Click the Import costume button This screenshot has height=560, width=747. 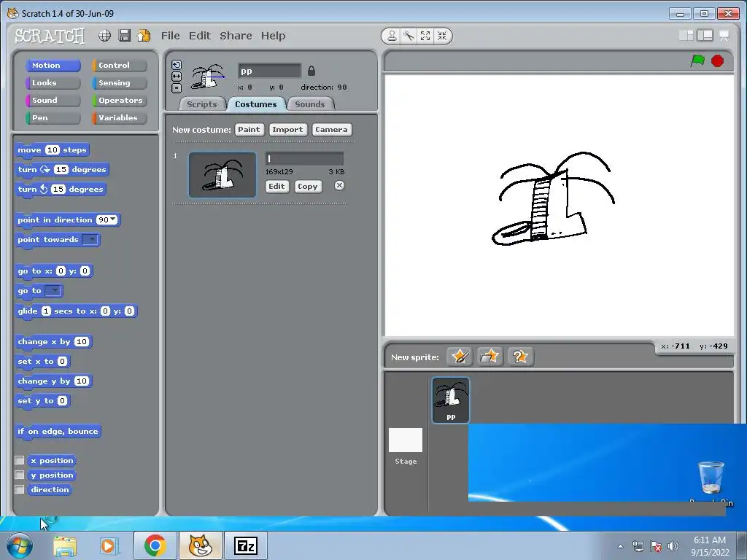click(x=287, y=130)
